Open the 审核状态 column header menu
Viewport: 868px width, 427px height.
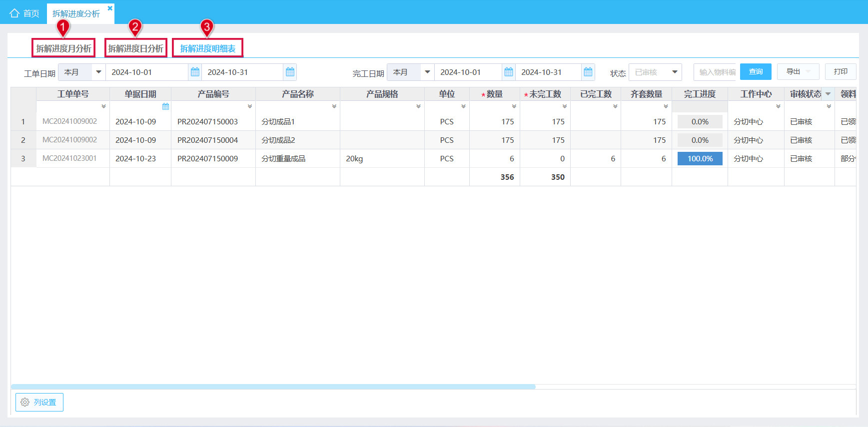pyautogui.click(x=828, y=94)
